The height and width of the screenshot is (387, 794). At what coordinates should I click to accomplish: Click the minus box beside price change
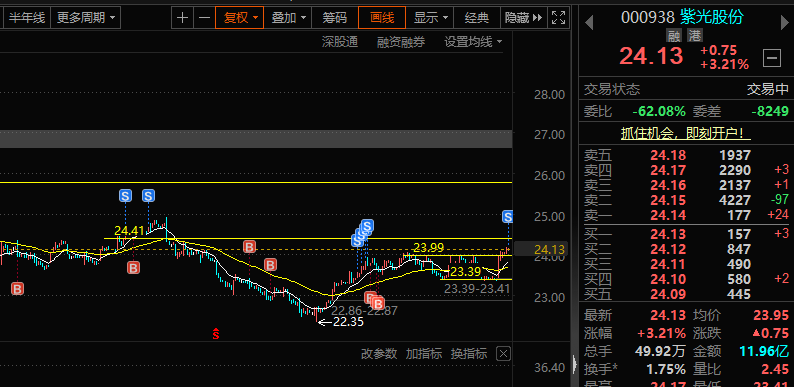[x=772, y=58]
